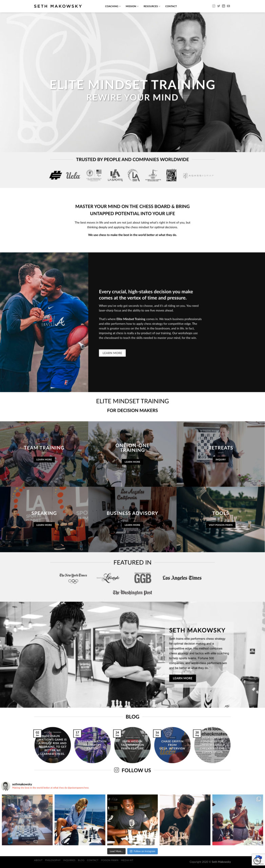The width and height of the screenshot is (265, 868).
Task: Expand the Resources dropdown menu
Action: [152, 6]
